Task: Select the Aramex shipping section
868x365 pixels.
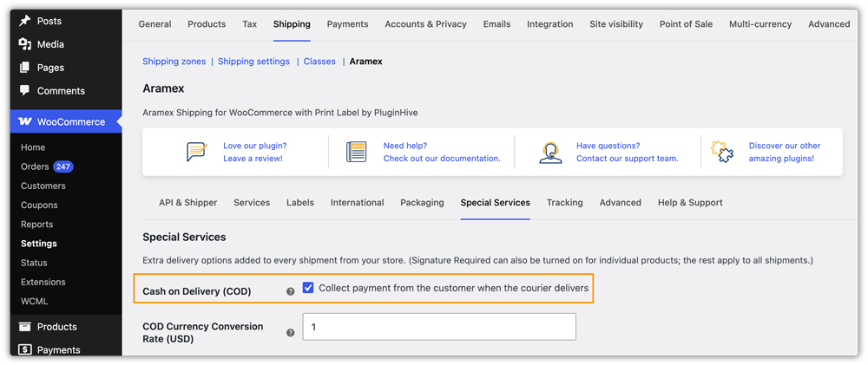Action: (366, 62)
